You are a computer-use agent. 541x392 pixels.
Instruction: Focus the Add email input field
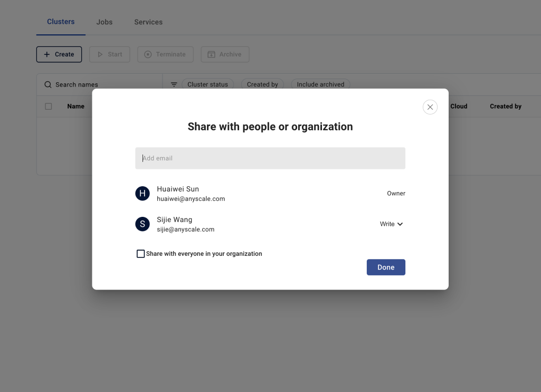(x=270, y=158)
